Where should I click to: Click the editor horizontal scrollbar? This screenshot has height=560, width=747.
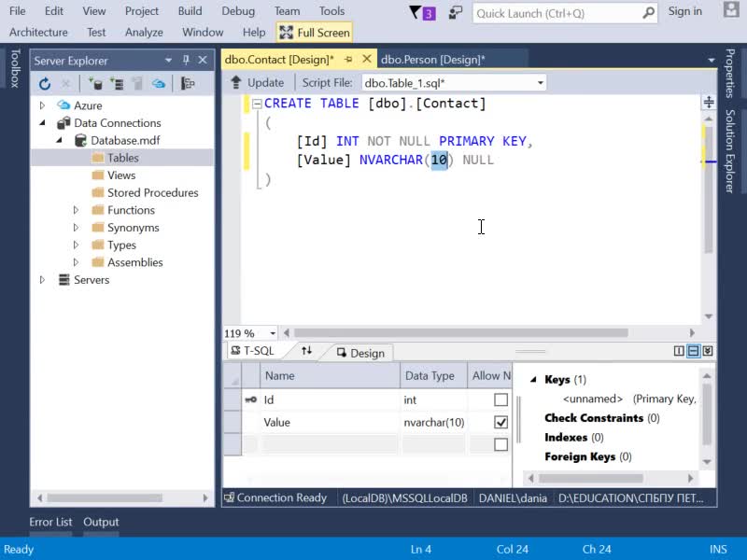click(x=461, y=332)
